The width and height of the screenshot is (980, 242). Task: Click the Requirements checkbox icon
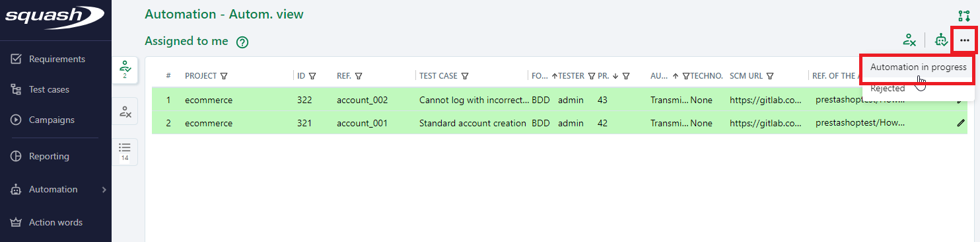[17, 59]
